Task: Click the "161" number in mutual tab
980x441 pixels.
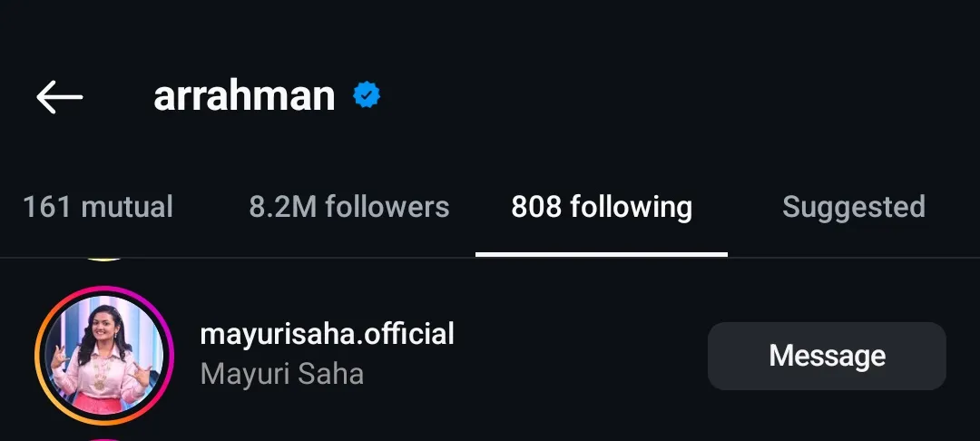Action: (47, 207)
